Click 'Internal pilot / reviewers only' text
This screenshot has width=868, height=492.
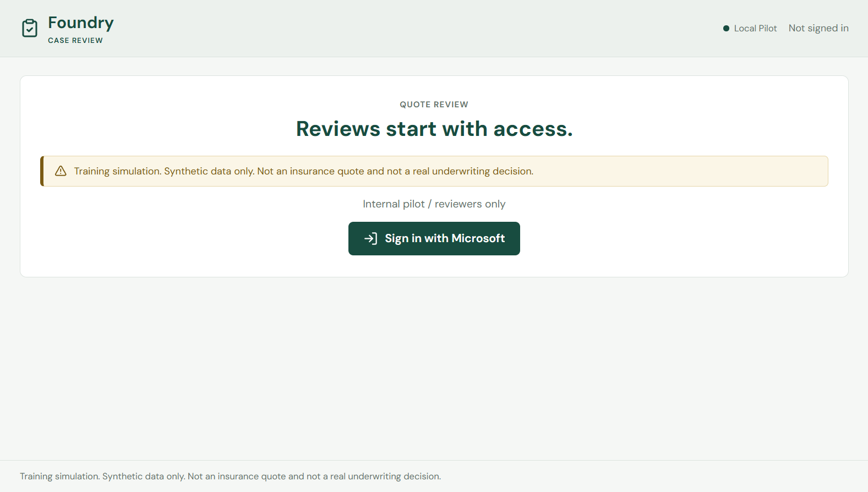coord(434,204)
